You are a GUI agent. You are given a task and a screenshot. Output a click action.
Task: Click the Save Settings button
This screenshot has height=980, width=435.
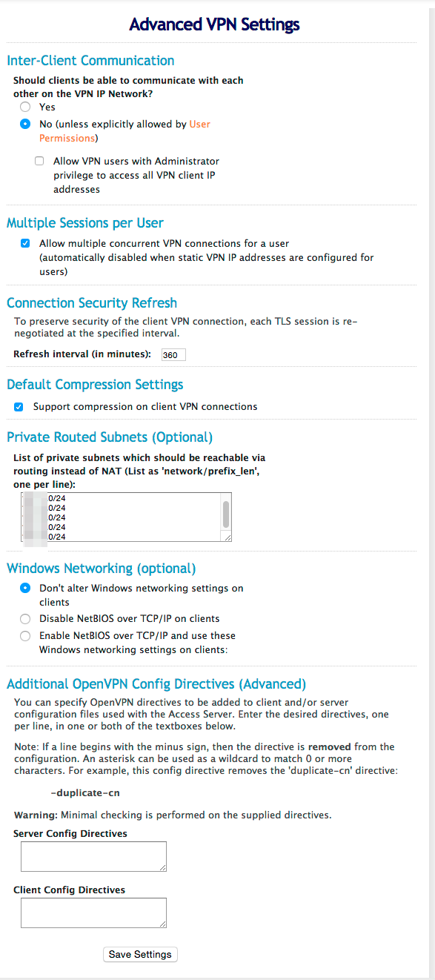(140, 954)
